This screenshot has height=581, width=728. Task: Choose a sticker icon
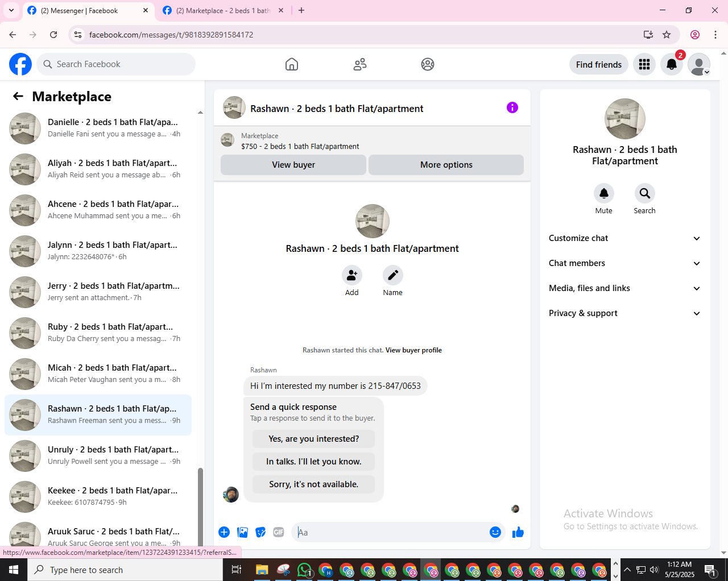pos(261,532)
